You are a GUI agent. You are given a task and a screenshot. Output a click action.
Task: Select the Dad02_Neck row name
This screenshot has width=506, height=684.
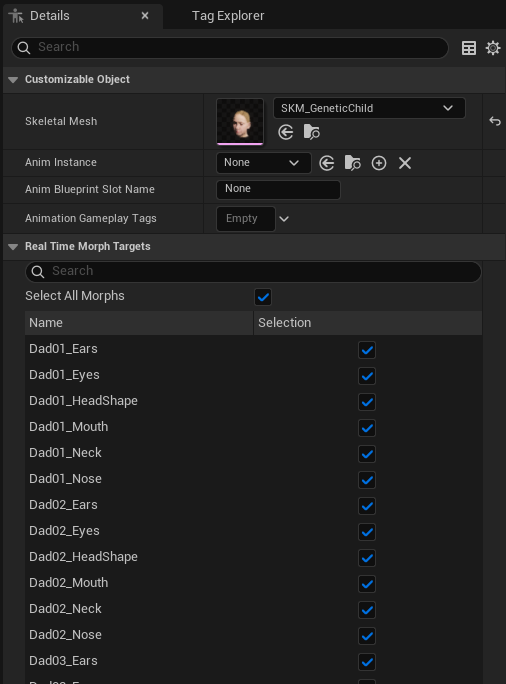[x=65, y=609]
